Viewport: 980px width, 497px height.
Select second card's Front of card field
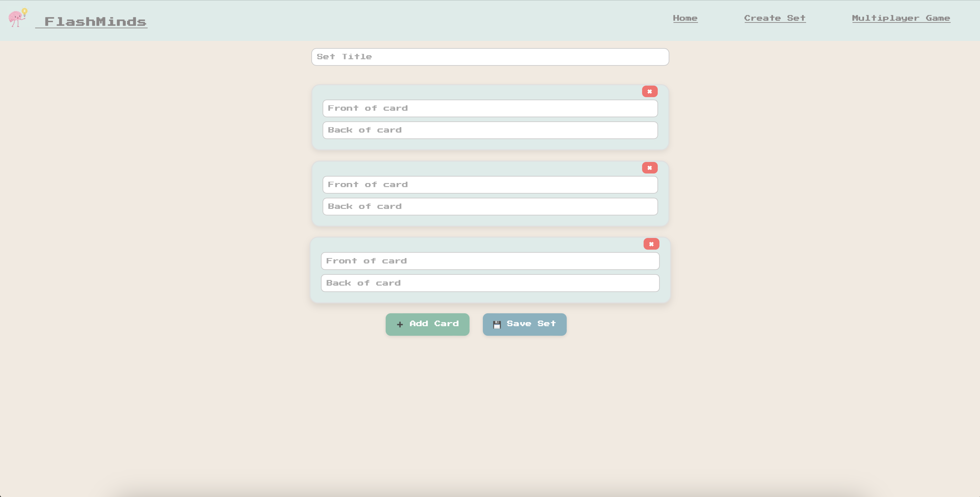point(490,185)
